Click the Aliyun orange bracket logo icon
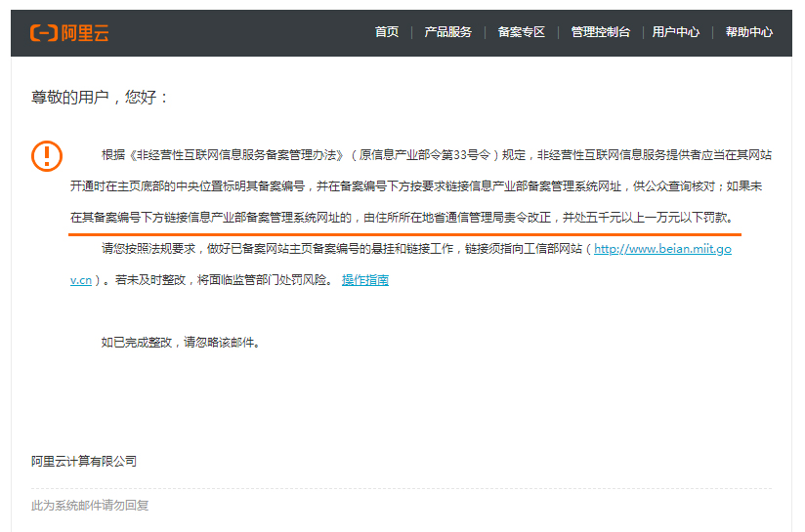This screenshot has width=805, height=532. click(43, 33)
